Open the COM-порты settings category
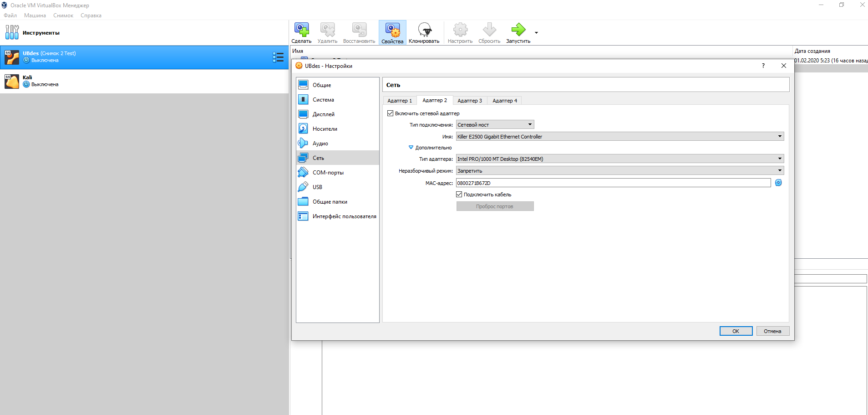 [x=338, y=173]
